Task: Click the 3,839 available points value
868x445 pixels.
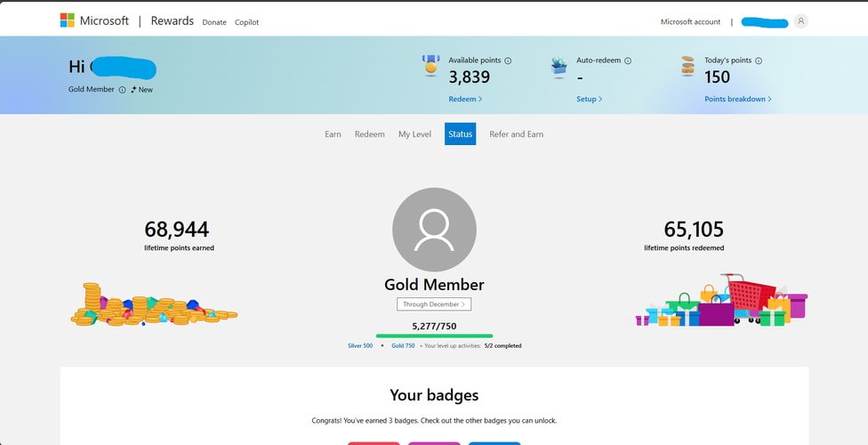Action: [469, 77]
